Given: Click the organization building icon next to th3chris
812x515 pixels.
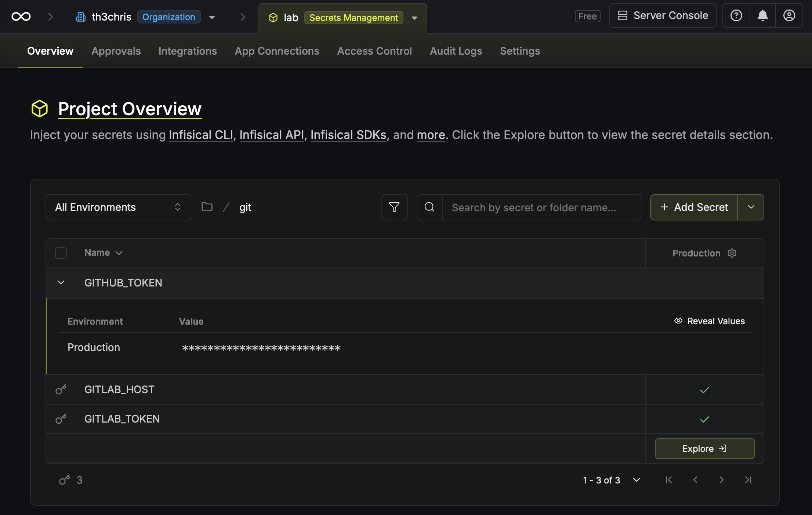Looking at the screenshot, I should click(x=81, y=17).
